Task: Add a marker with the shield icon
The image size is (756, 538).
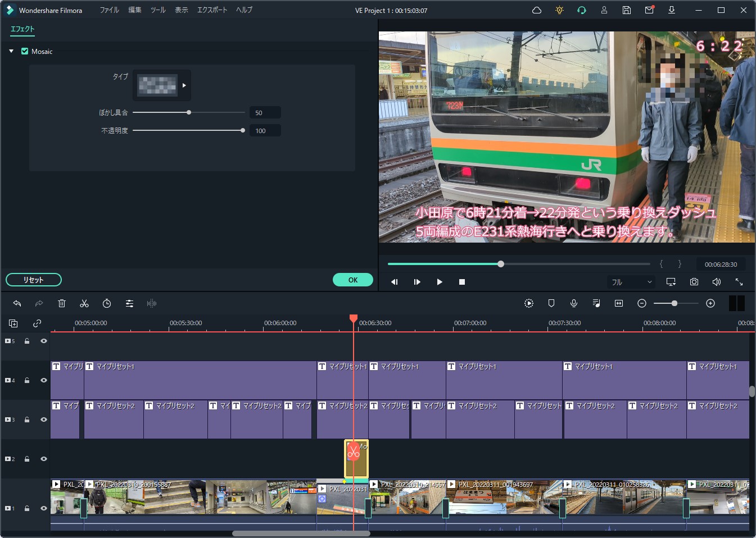Action: [551, 303]
